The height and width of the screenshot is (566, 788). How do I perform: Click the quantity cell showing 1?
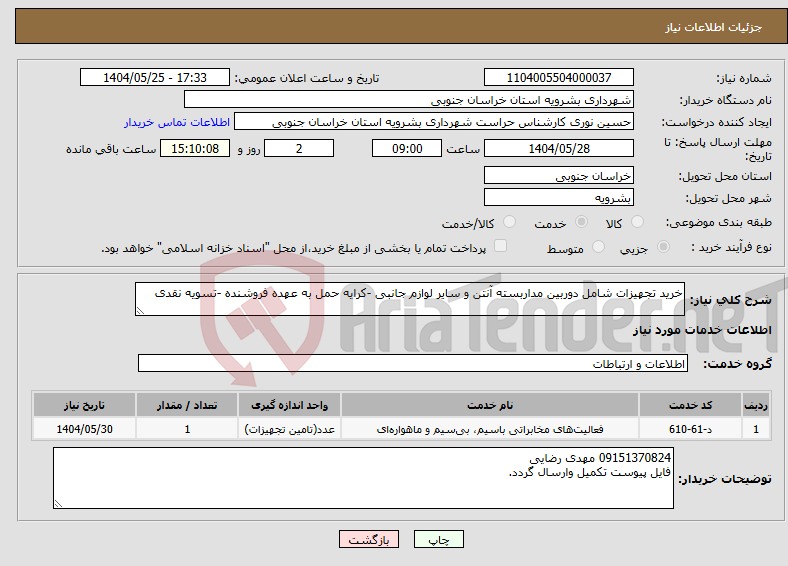coord(187,429)
